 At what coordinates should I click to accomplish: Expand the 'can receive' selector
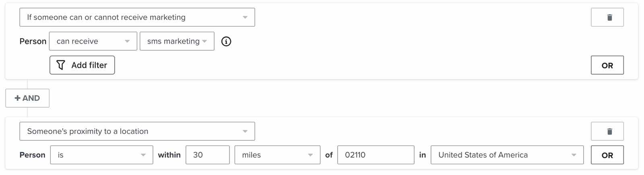tap(93, 41)
